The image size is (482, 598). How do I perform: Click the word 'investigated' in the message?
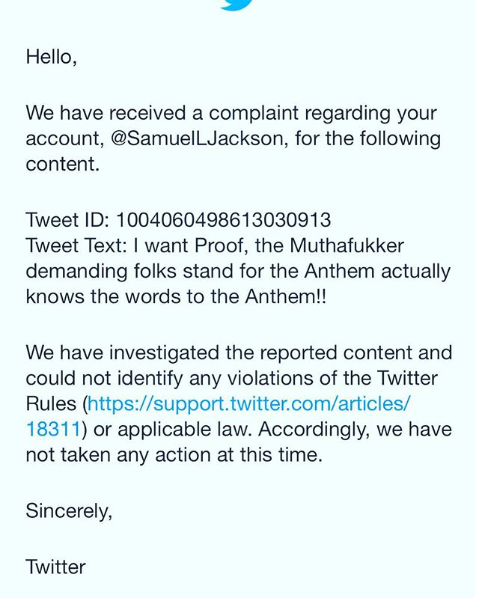(164, 353)
